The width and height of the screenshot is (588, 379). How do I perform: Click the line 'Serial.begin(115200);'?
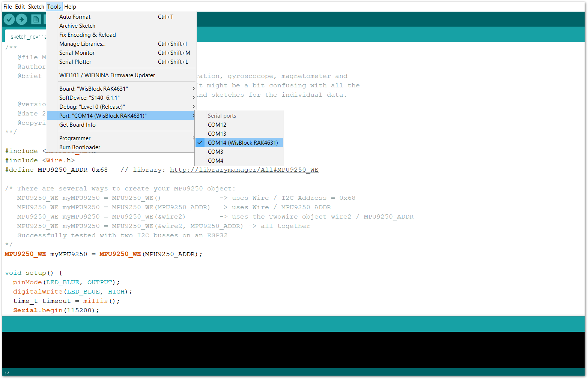click(56, 310)
